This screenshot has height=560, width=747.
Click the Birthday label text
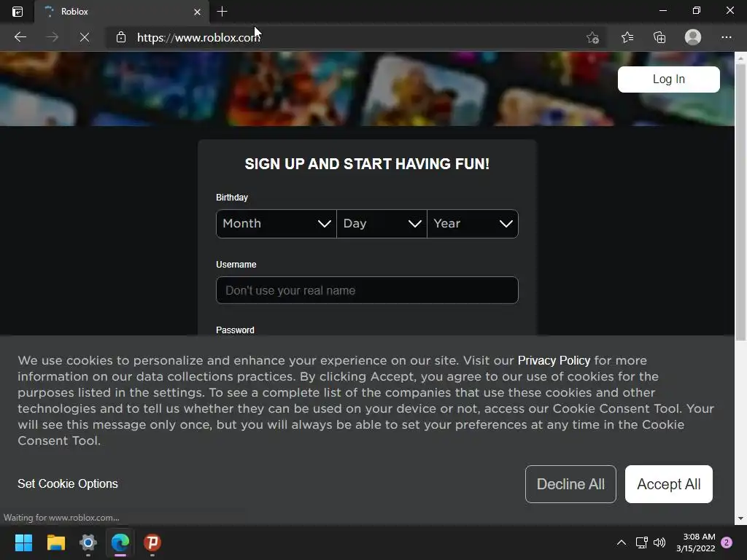coord(232,197)
